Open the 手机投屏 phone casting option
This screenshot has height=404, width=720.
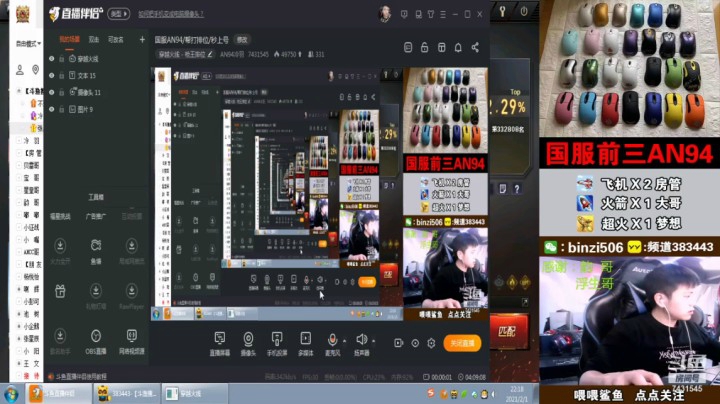[x=277, y=343]
